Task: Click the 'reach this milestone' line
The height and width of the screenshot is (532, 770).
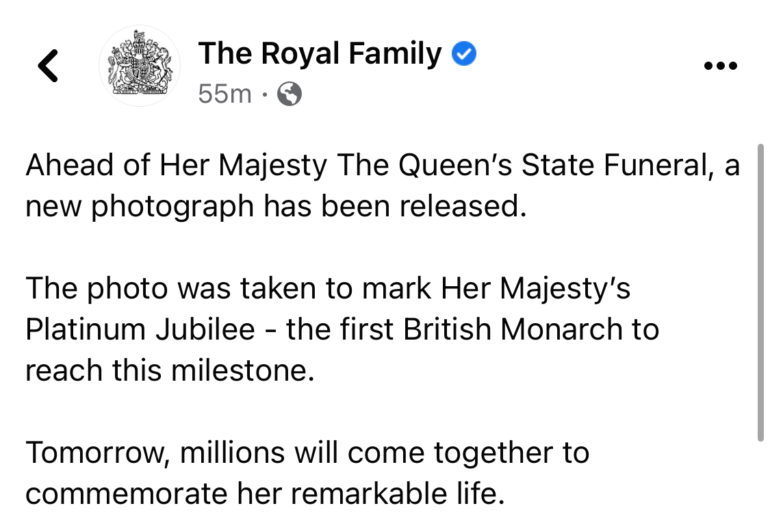Action: click(x=170, y=370)
